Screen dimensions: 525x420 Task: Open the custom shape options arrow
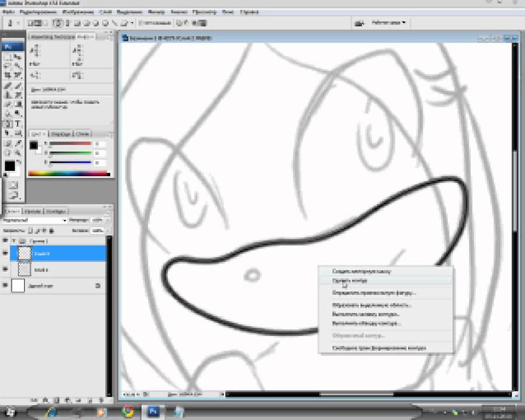(x=132, y=23)
